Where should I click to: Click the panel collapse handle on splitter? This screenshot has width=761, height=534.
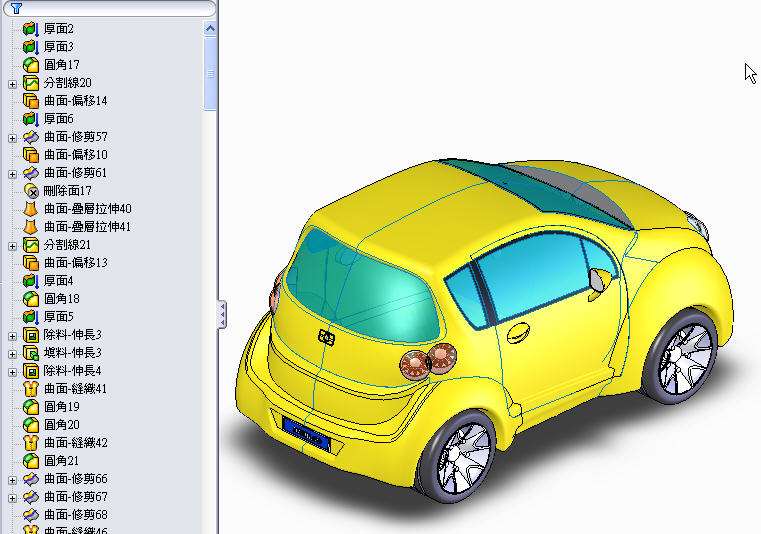222,315
